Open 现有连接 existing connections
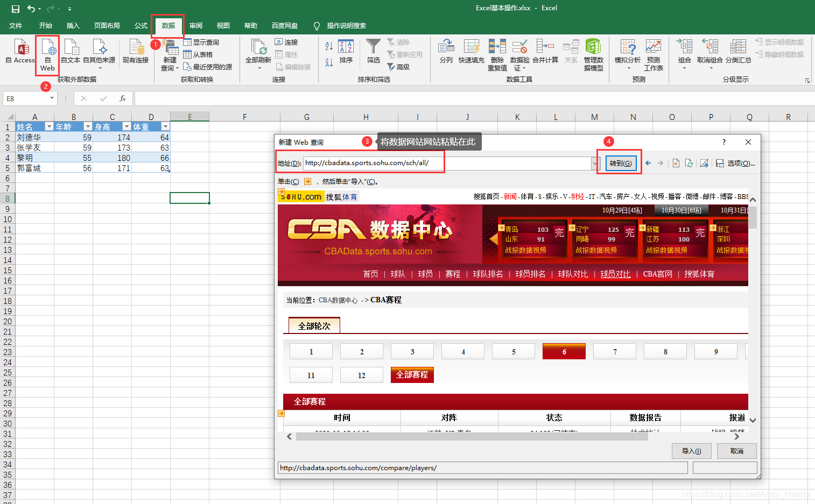815x504 pixels. tap(135, 52)
